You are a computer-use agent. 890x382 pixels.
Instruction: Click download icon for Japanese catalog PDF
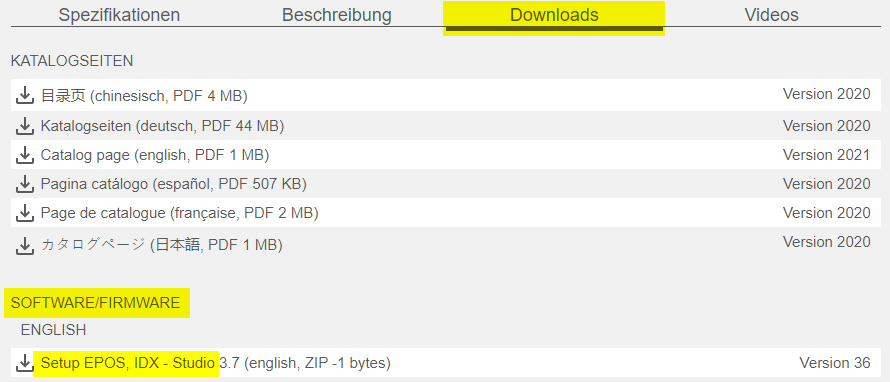coord(24,245)
